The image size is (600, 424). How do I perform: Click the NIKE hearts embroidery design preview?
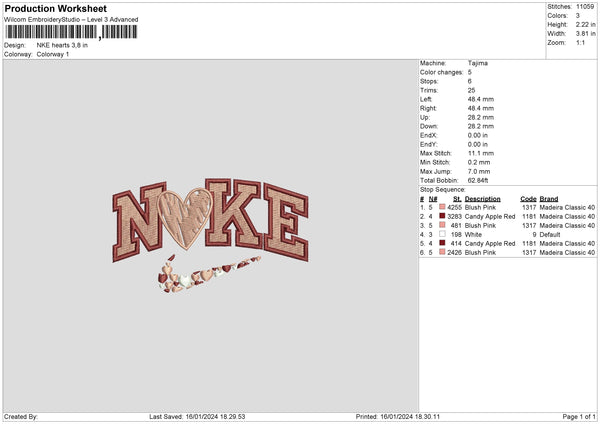point(210,235)
